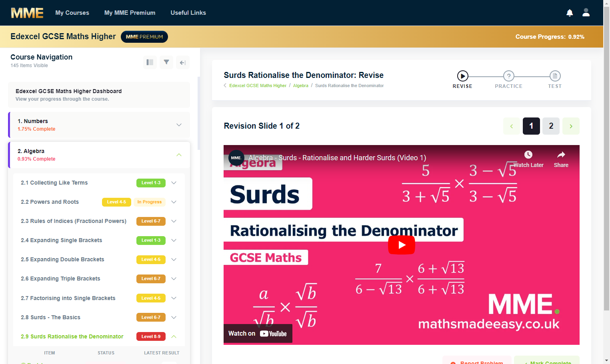Click the breadcrumb back chevron
Viewport: 610px width, 364px height.
click(x=225, y=86)
